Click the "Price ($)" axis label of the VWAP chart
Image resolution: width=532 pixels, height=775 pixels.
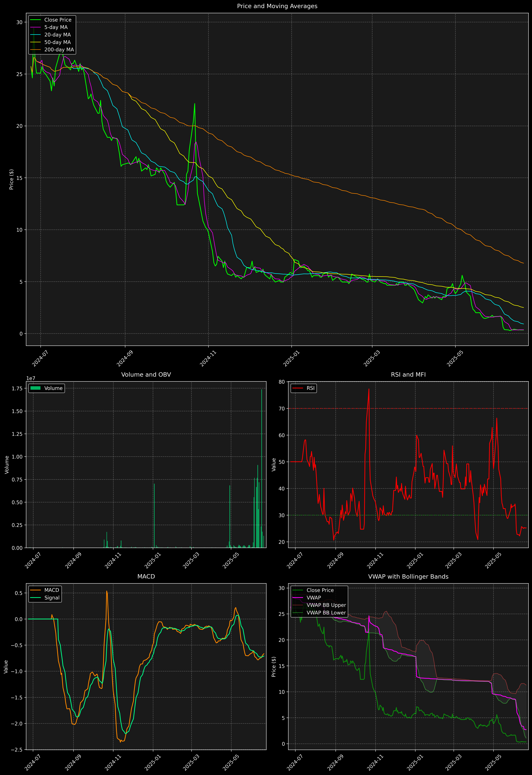tap(274, 667)
